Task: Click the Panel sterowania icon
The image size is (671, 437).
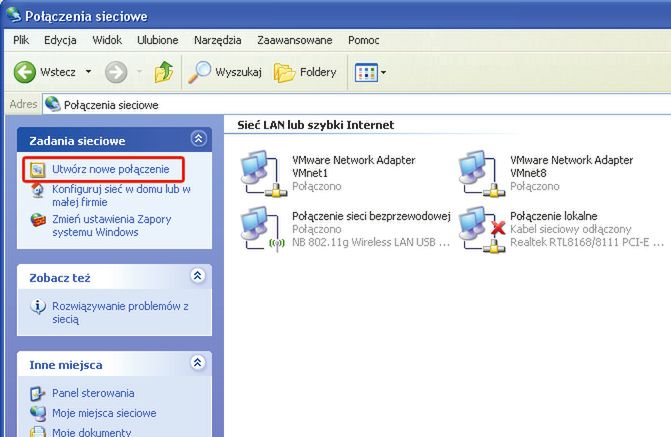Action: [x=38, y=393]
